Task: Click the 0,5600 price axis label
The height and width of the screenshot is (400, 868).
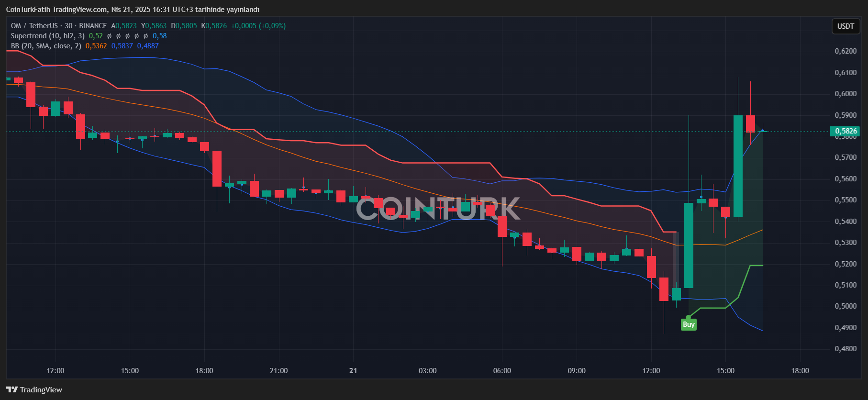Action: click(846, 179)
